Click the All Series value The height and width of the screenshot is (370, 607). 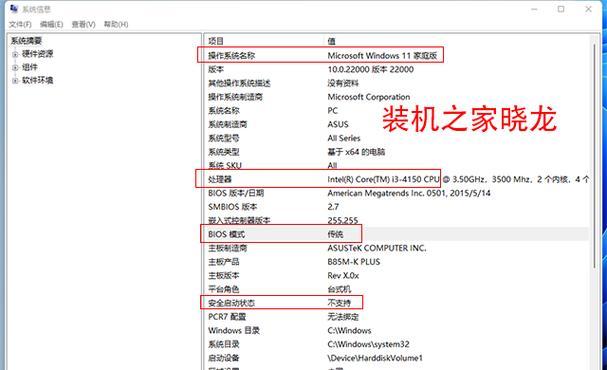pyautogui.click(x=344, y=138)
